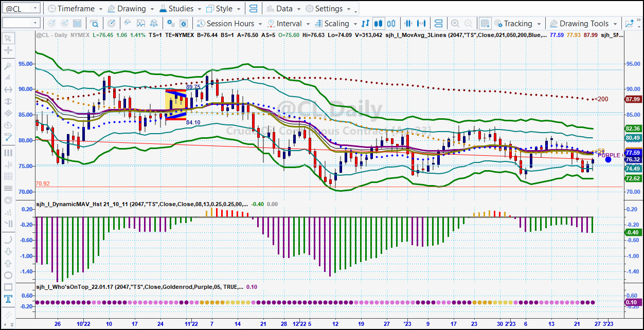
Task: Click the blue PURPLE marker dot
Action: [608, 159]
